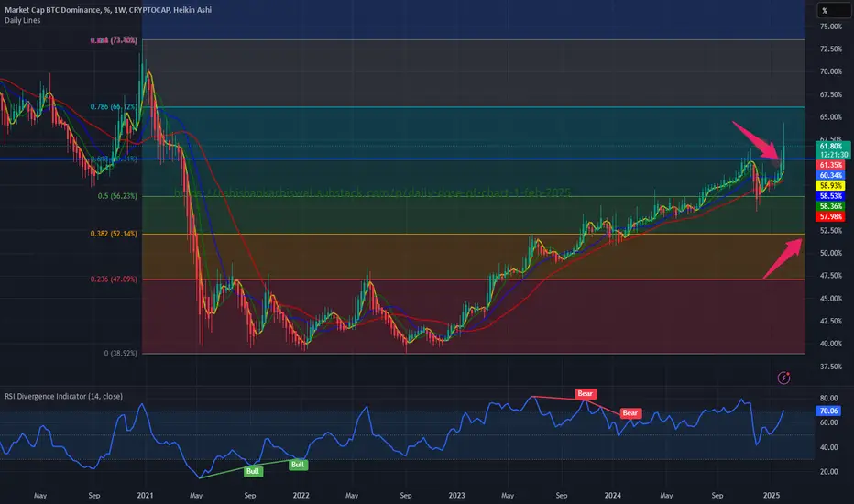The height and width of the screenshot is (504, 854).
Task: Select the topmost (73.40%) Fibonacci level label
Action: pos(114,40)
